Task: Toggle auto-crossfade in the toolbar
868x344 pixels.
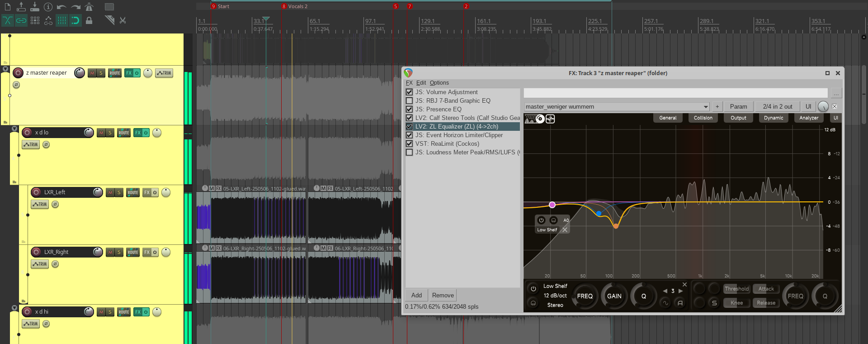Action: (x=8, y=20)
